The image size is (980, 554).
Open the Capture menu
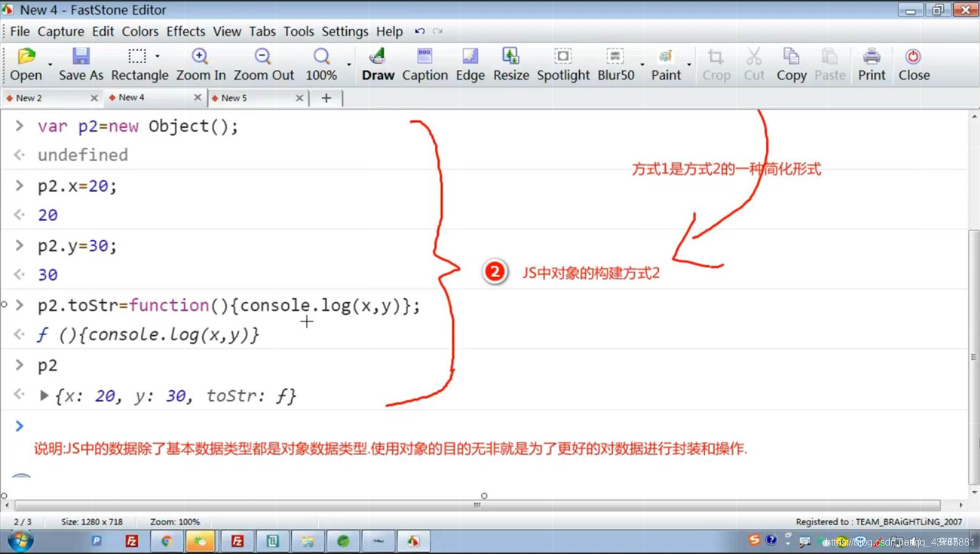pos(61,31)
